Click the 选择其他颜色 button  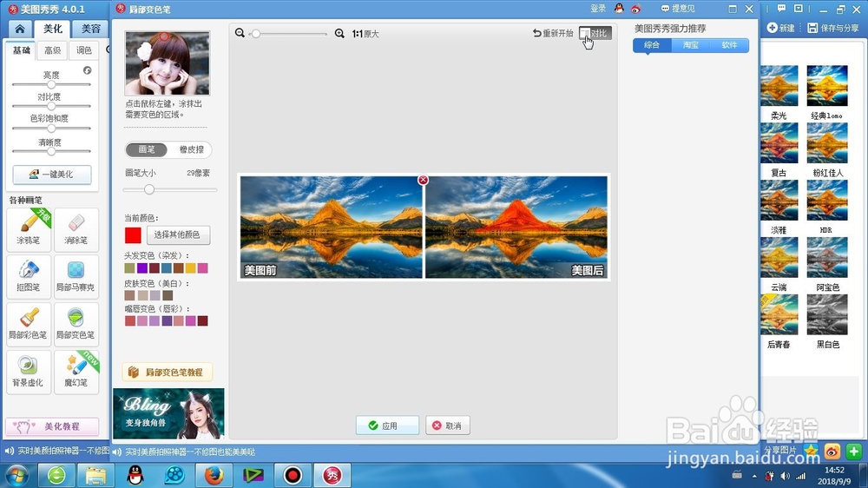point(178,234)
